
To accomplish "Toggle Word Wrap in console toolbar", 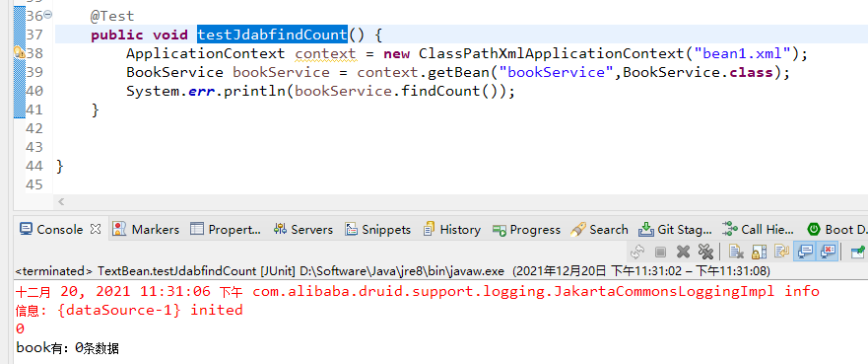I will [x=781, y=253].
